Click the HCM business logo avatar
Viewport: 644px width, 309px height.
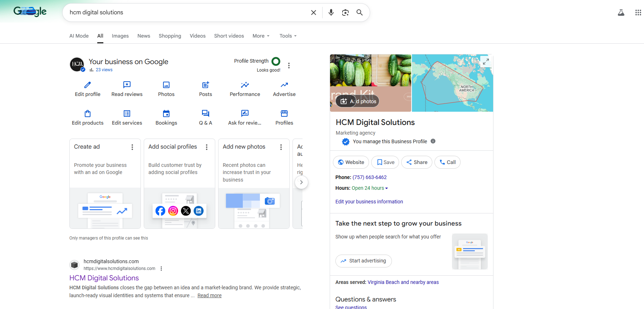click(x=77, y=64)
